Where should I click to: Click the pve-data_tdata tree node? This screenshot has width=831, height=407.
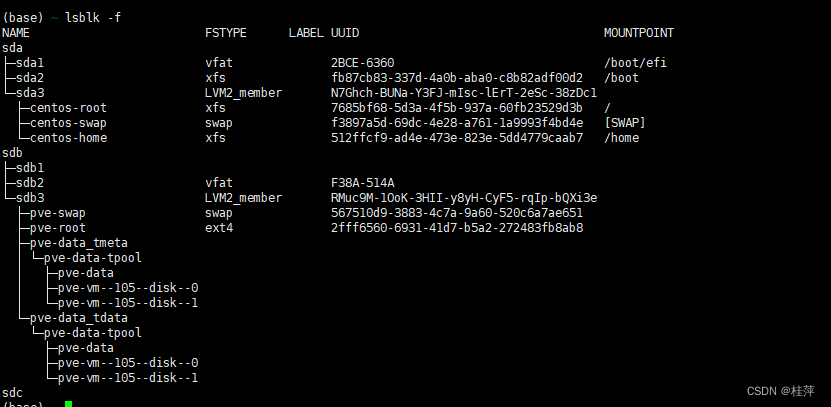click(79, 318)
